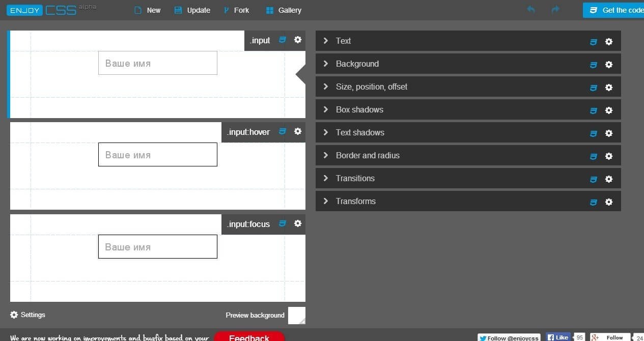This screenshot has width=644, height=341.
Task: Click the CSS3 icon in Transforms row
Action: coord(593,202)
